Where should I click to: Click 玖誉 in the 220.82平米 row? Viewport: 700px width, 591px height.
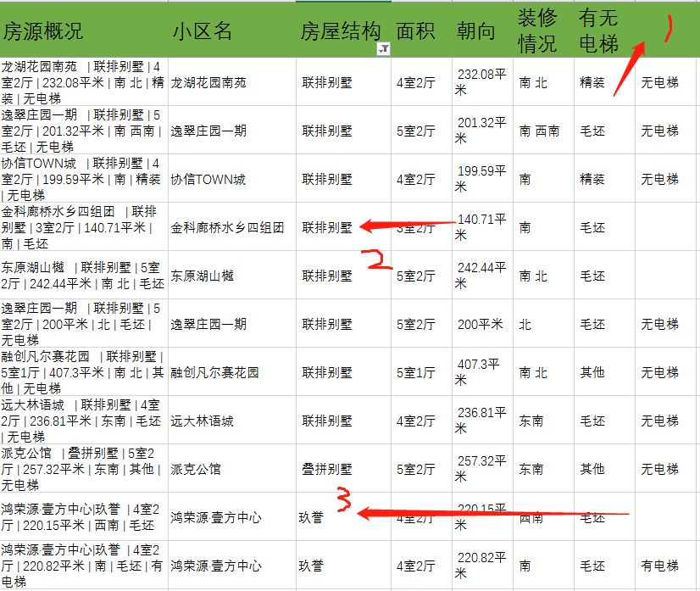tap(343, 565)
